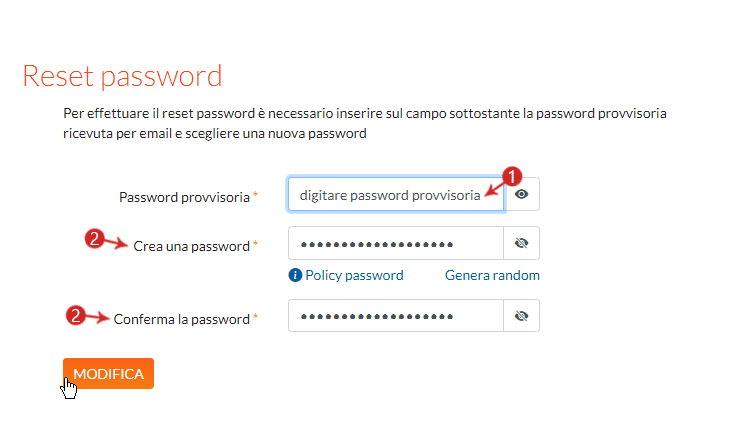Image resolution: width=730 pixels, height=443 pixels.
Task: Click the asterisk next to Password provvisoria
Action: pos(255,195)
